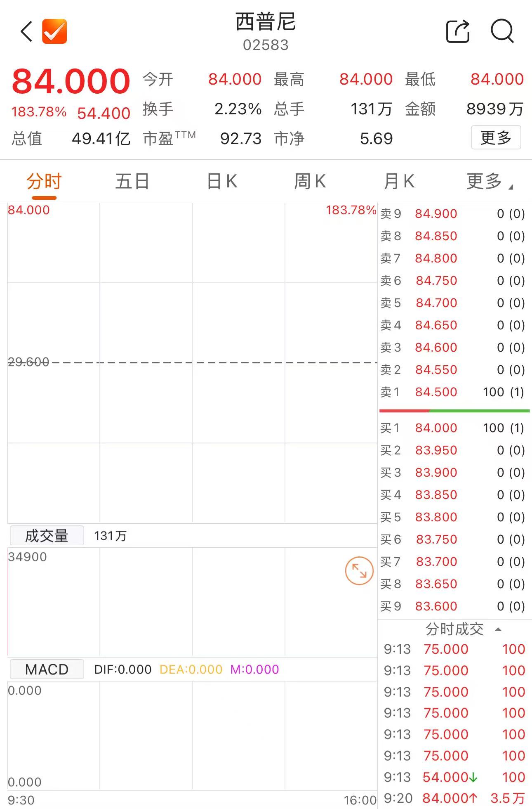This screenshot has height=809, width=532.
Task: Tap the back arrow icon
Action: pyautogui.click(x=26, y=31)
